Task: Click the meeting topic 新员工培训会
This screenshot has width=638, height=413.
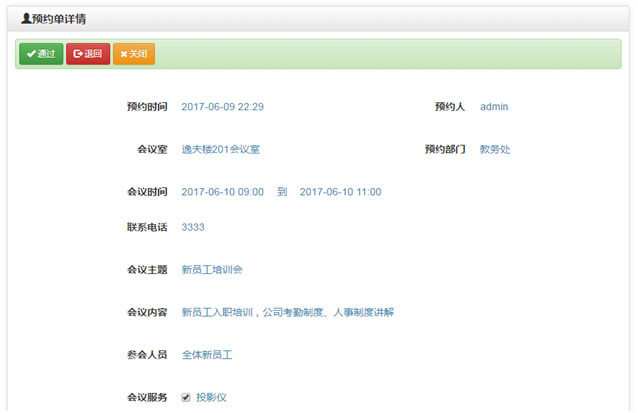Action: pos(212,270)
